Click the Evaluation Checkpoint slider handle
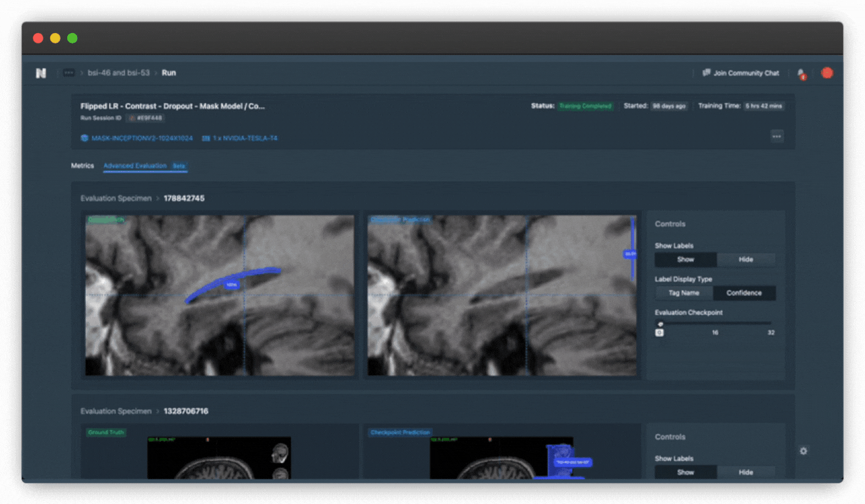This screenshot has height=504, width=865. 659,324
